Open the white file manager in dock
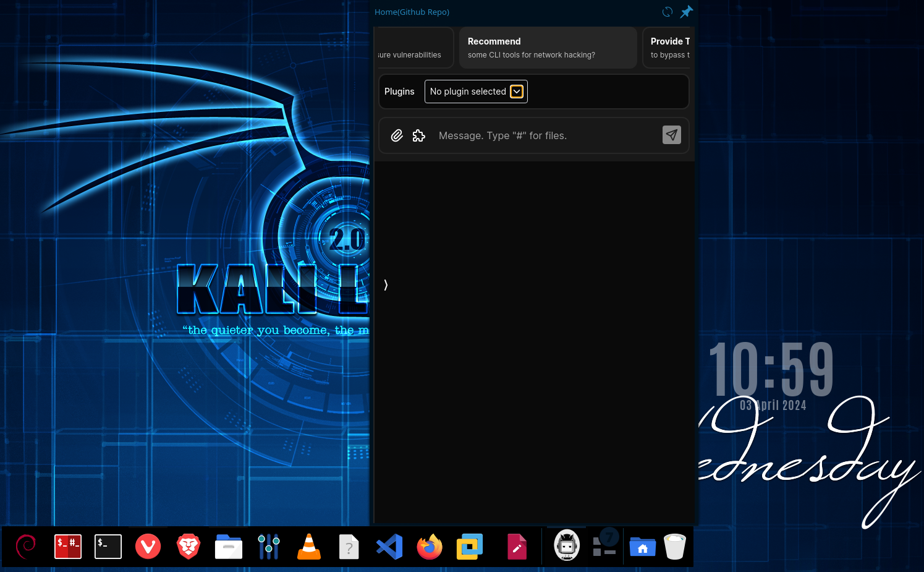 point(229,547)
